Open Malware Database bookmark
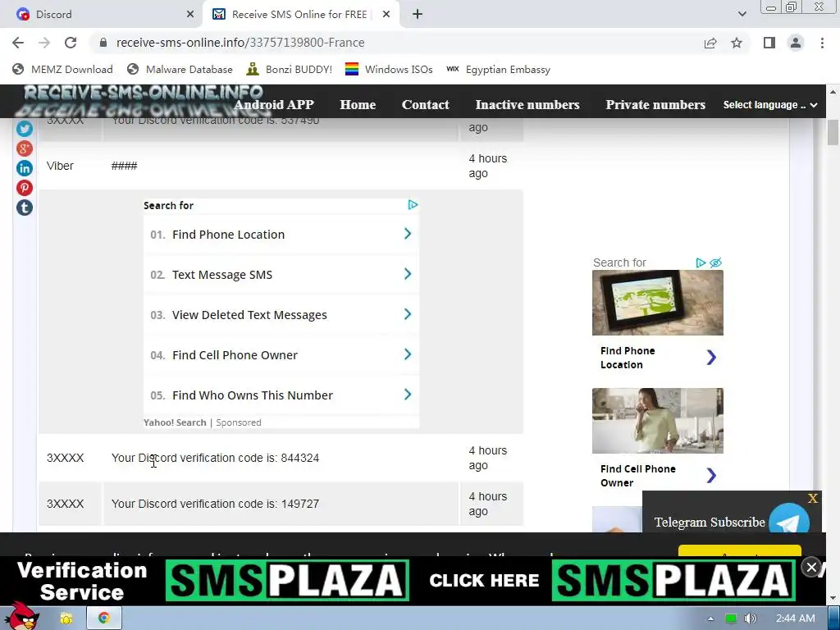840x630 pixels. coord(180,70)
